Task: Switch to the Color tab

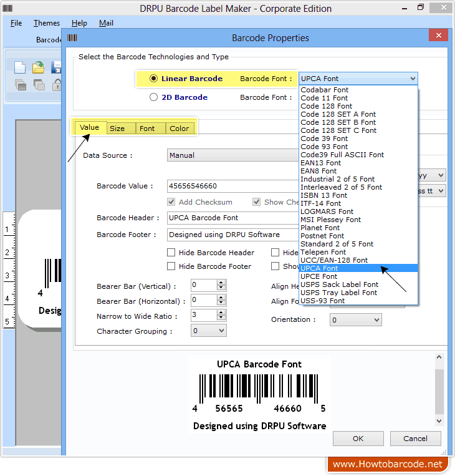Action: point(180,129)
